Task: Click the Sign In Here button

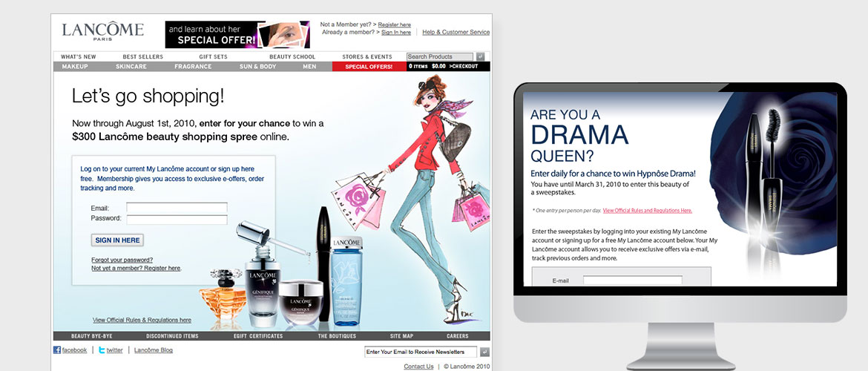Action: (x=118, y=240)
